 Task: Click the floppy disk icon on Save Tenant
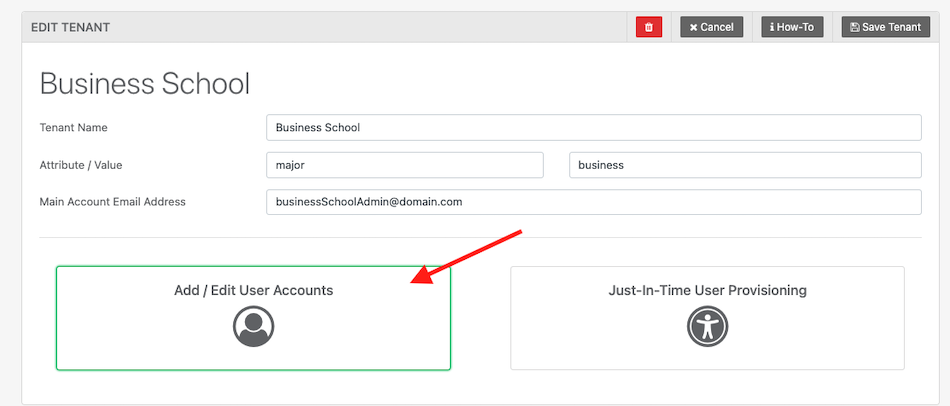click(854, 27)
